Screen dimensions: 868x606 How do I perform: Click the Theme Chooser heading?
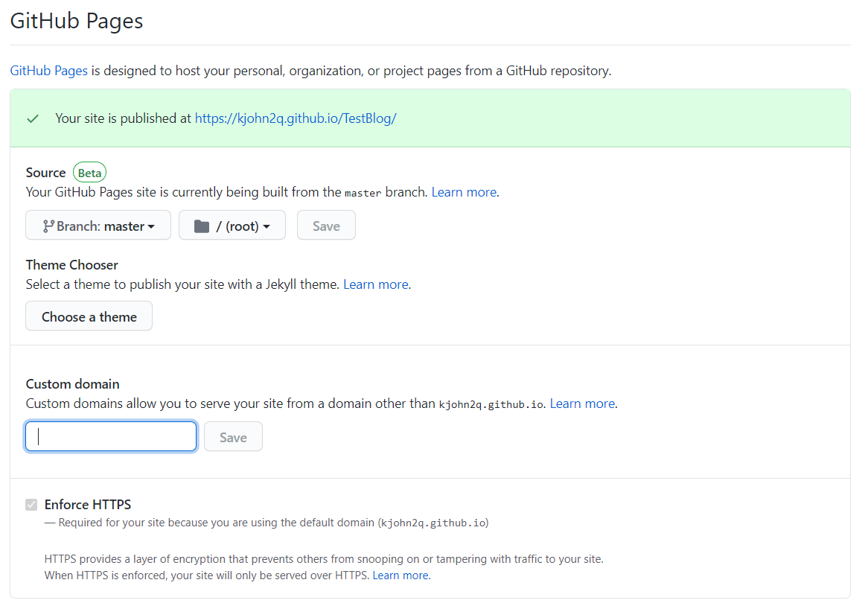tap(72, 265)
